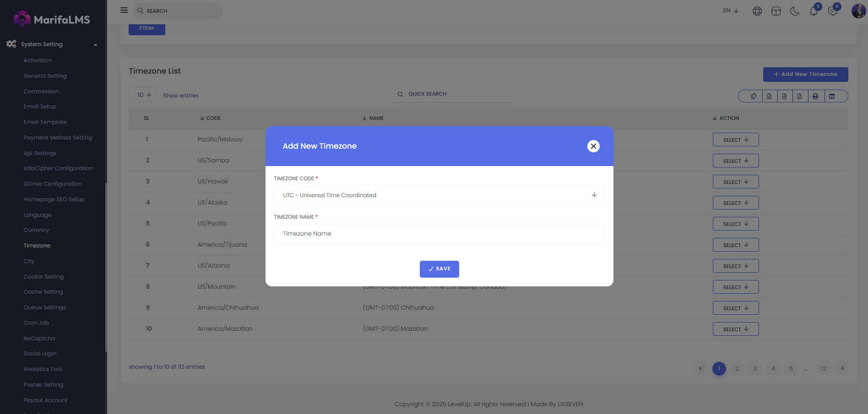Go to page 2 of entries
The width and height of the screenshot is (868, 414).
(x=737, y=369)
